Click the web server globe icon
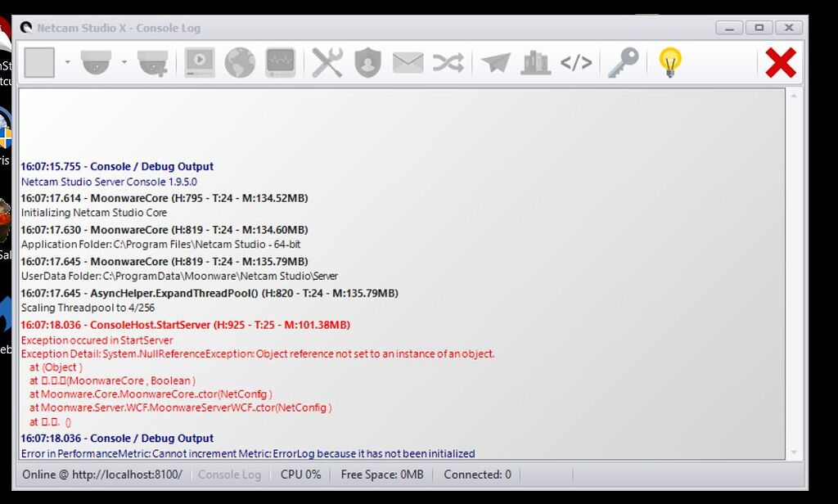This screenshot has width=838, height=504. click(239, 63)
